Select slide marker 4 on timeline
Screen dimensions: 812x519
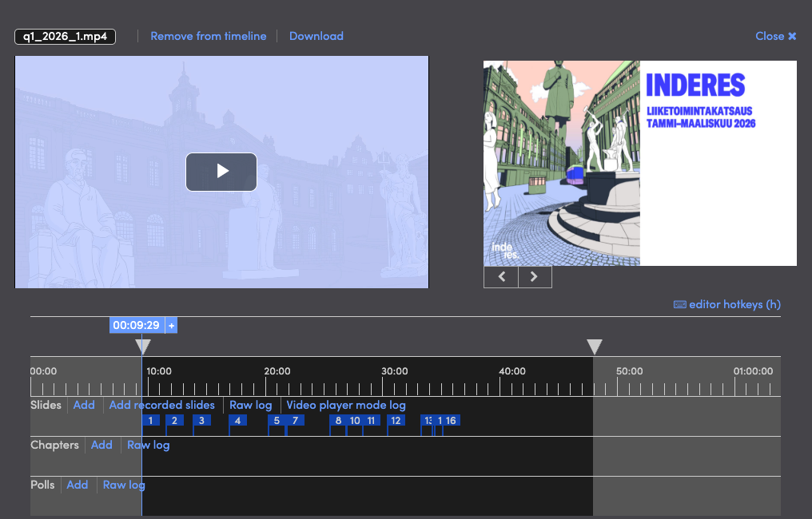click(237, 421)
